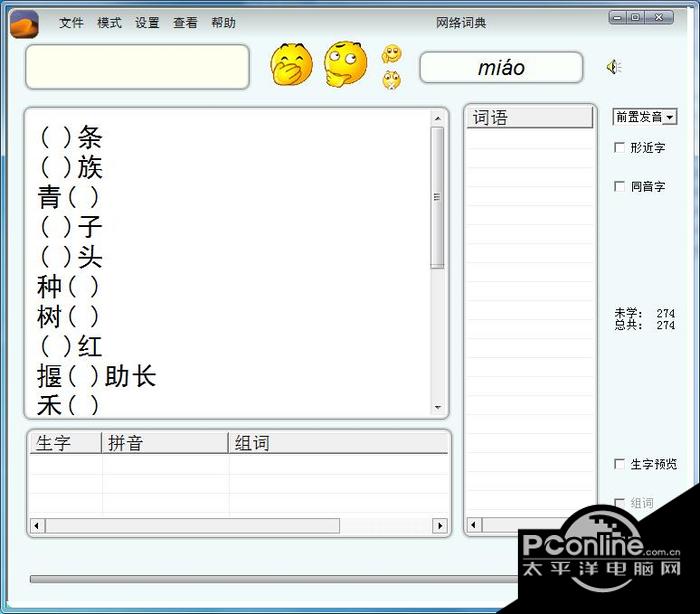Screen dimensions: 700x614
Task: Click the word list scrollbar up arrow
Action: pyautogui.click(x=438, y=118)
